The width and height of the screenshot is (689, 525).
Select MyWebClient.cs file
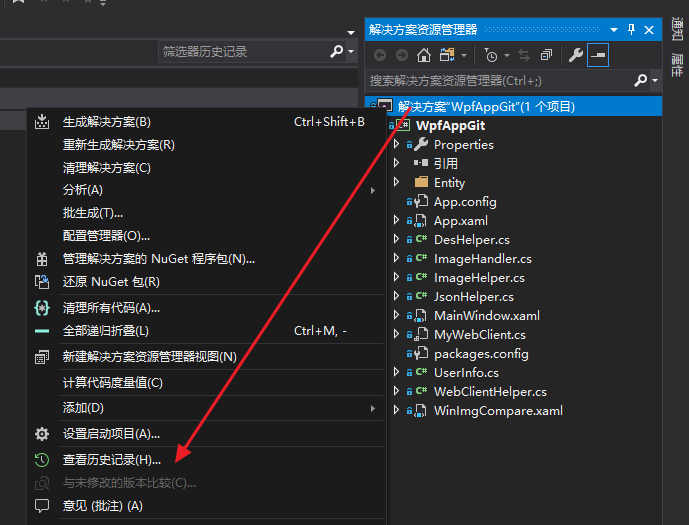click(x=479, y=335)
